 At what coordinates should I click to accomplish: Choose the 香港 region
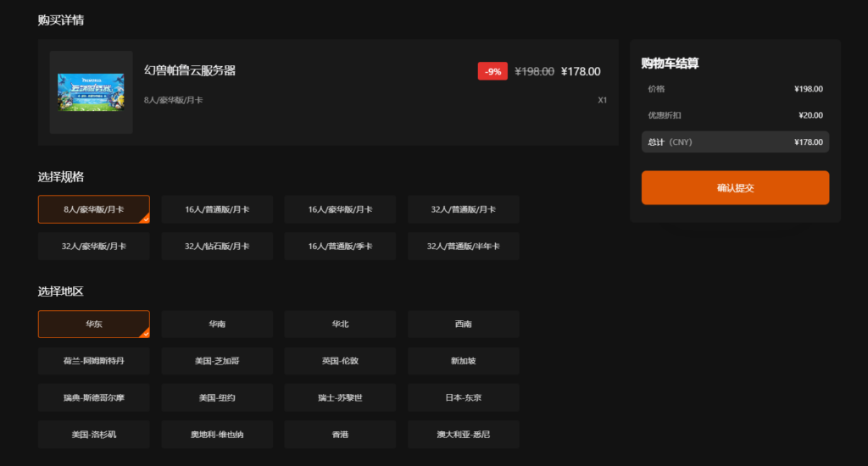coord(340,435)
